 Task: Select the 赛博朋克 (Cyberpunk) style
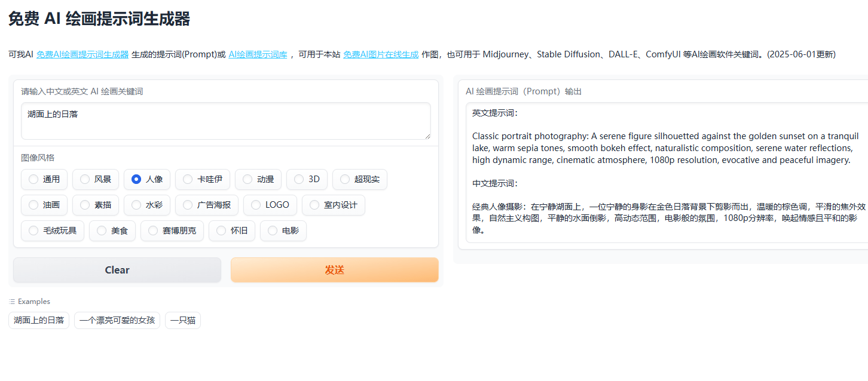coord(172,231)
